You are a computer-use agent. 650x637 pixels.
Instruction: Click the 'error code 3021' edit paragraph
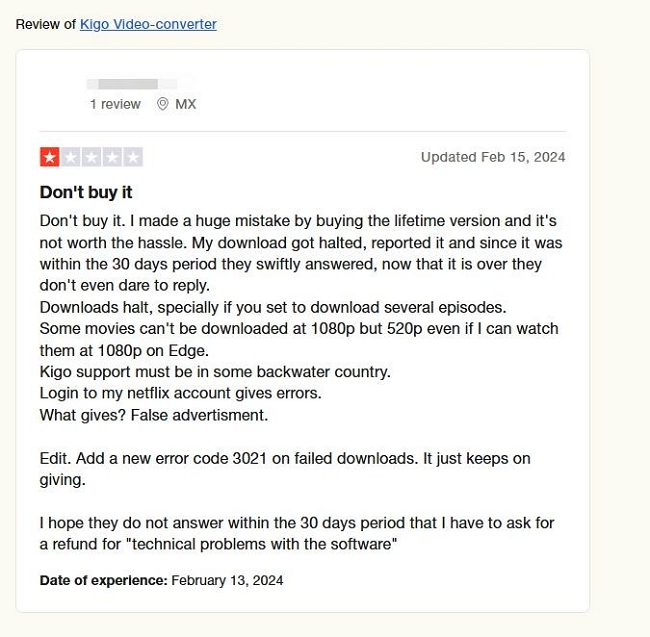pyautogui.click(x=285, y=469)
